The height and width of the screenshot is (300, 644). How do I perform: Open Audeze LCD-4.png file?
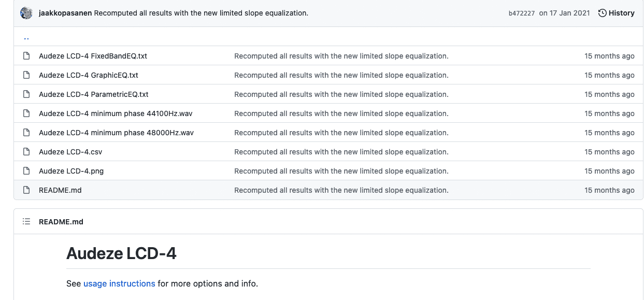71,171
